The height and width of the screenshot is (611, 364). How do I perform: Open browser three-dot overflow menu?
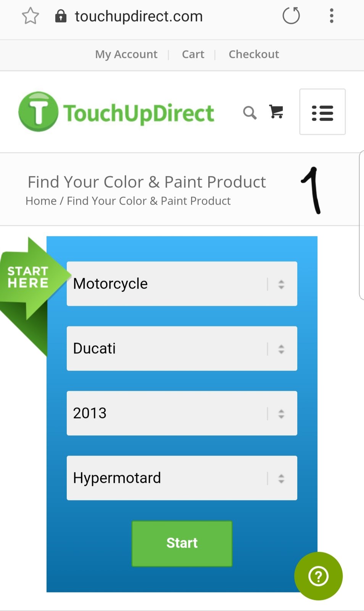coord(332,16)
